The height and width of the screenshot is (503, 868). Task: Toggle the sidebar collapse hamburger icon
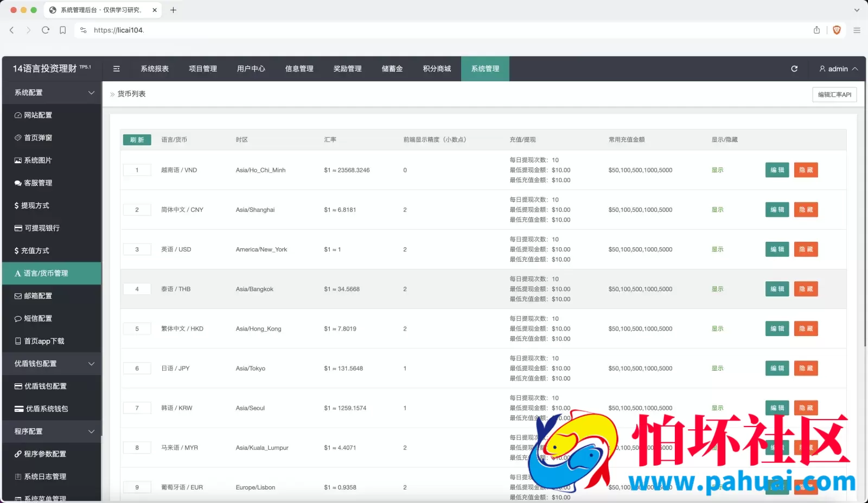(116, 69)
